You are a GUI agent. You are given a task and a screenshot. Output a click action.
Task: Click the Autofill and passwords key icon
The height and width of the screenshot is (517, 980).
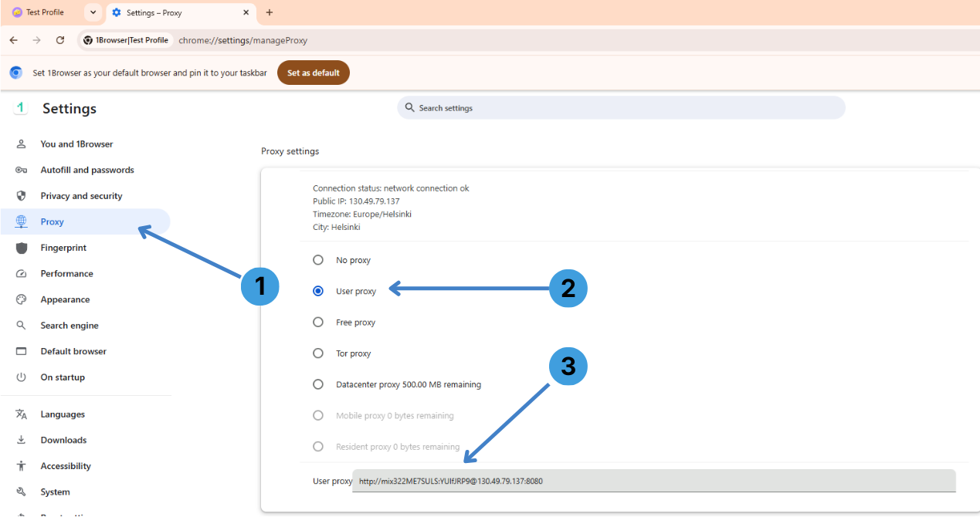(x=22, y=170)
